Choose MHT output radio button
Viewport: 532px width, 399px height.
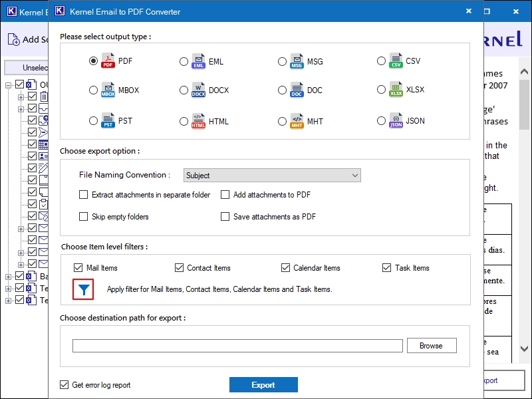282,122
